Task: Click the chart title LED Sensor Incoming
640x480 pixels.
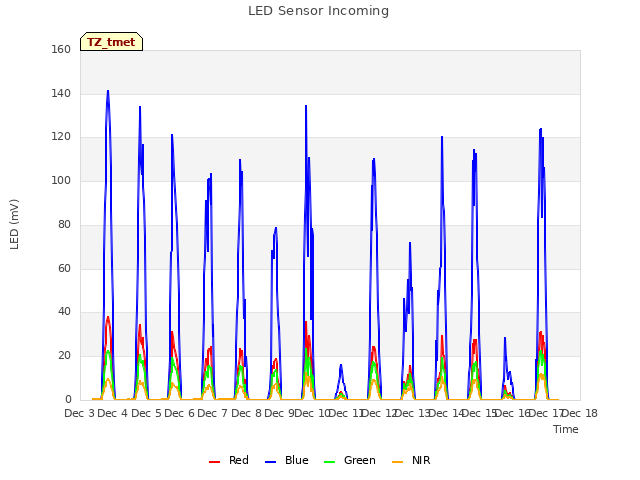Action: [318, 11]
